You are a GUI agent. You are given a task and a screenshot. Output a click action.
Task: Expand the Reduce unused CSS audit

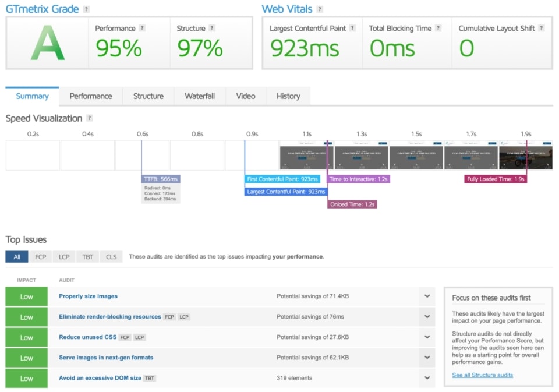[427, 337]
